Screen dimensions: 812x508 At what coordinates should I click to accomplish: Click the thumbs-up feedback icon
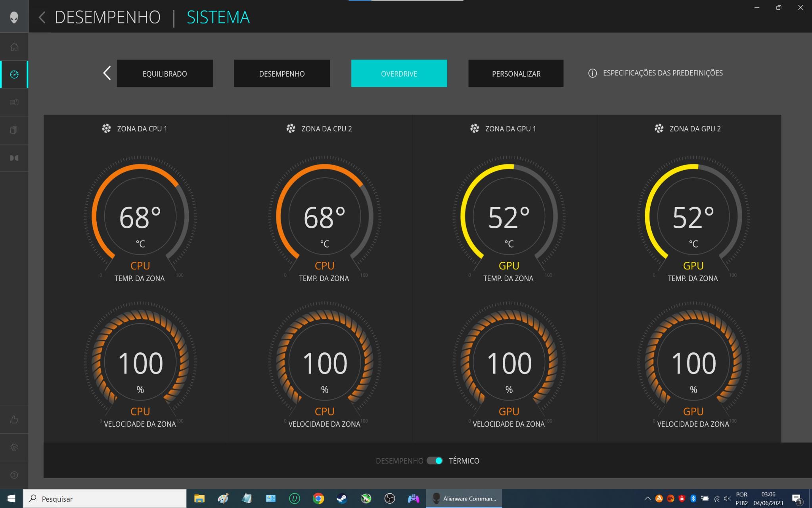click(14, 419)
